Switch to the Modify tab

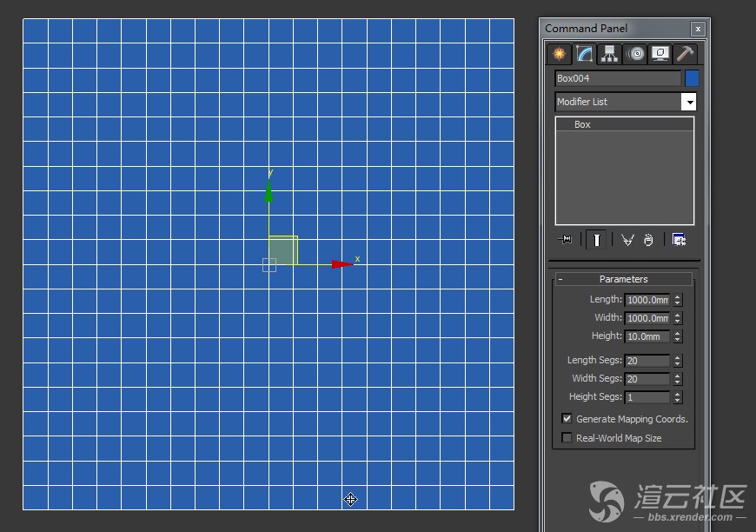click(x=584, y=54)
